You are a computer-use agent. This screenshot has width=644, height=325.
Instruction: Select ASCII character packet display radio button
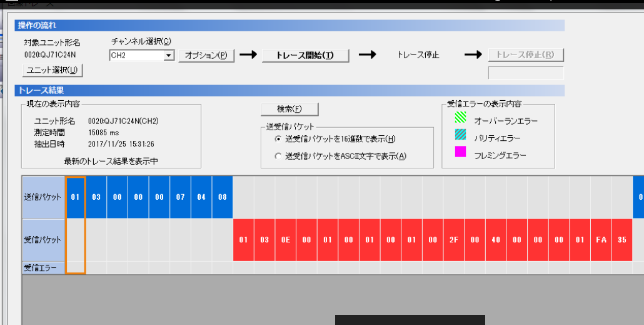coord(278,157)
